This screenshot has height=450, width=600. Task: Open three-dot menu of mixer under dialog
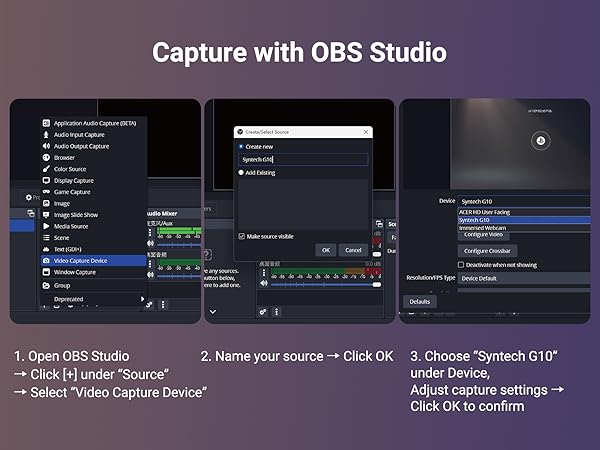(x=264, y=273)
